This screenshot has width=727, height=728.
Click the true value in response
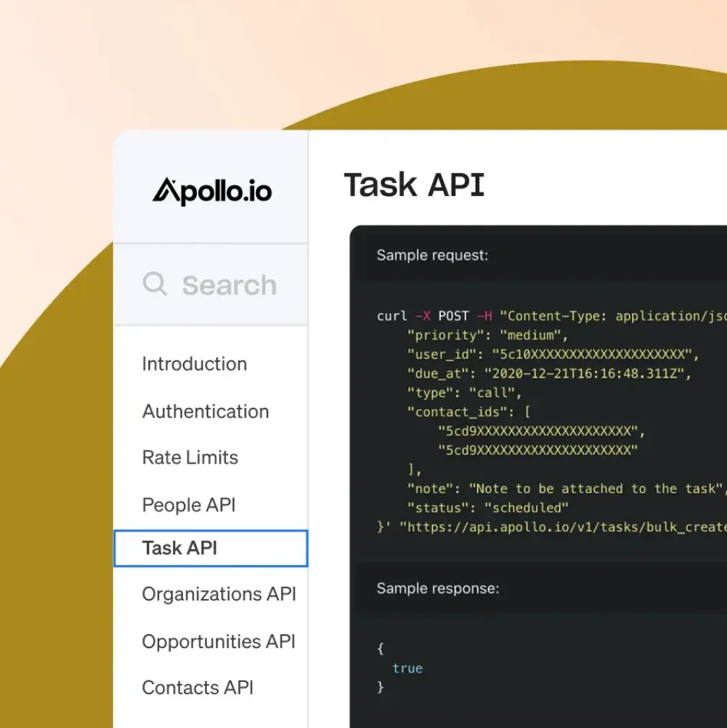407,668
